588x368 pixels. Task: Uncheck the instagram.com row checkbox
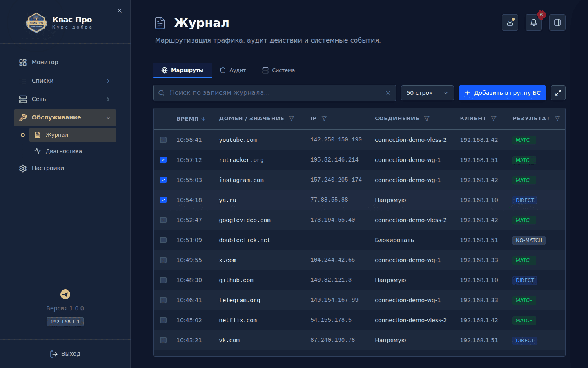point(163,180)
